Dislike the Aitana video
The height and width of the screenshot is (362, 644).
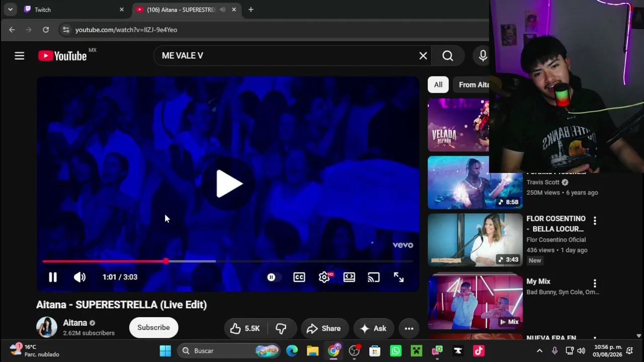pyautogui.click(x=281, y=328)
